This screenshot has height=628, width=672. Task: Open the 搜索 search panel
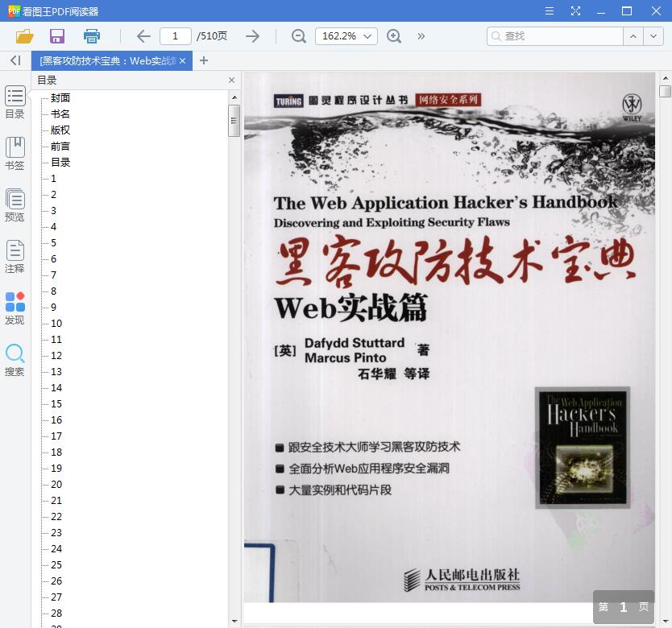pos(15,360)
